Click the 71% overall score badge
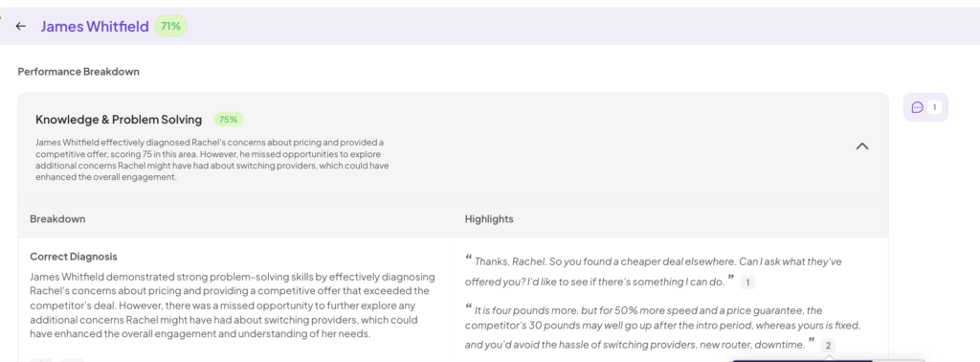This screenshot has width=980, height=362. tap(170, 26)
